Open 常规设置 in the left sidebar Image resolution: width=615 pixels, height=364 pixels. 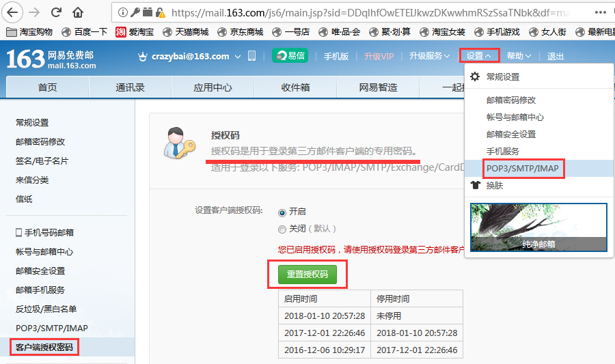point(32,123)
